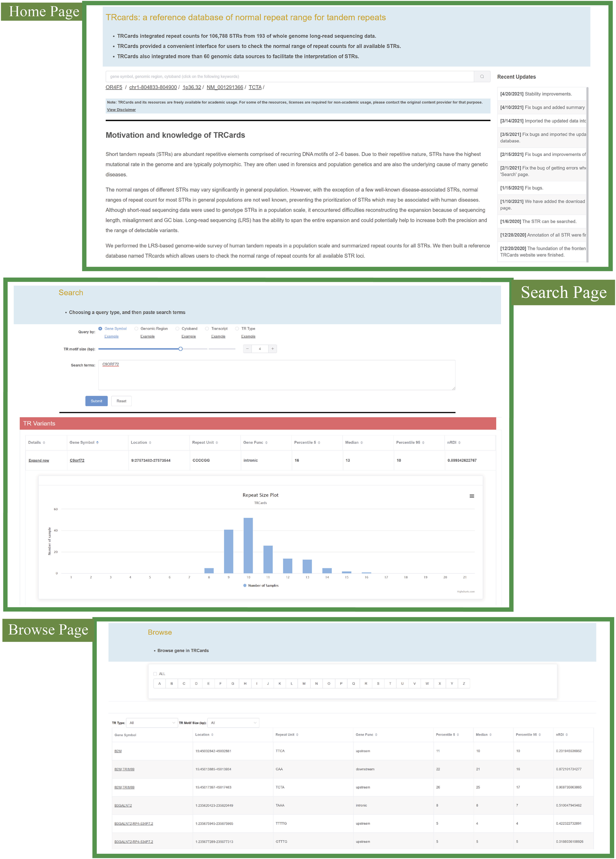
Task: Open the Repeat Size Plot hamburger menu
Action: 471,496
